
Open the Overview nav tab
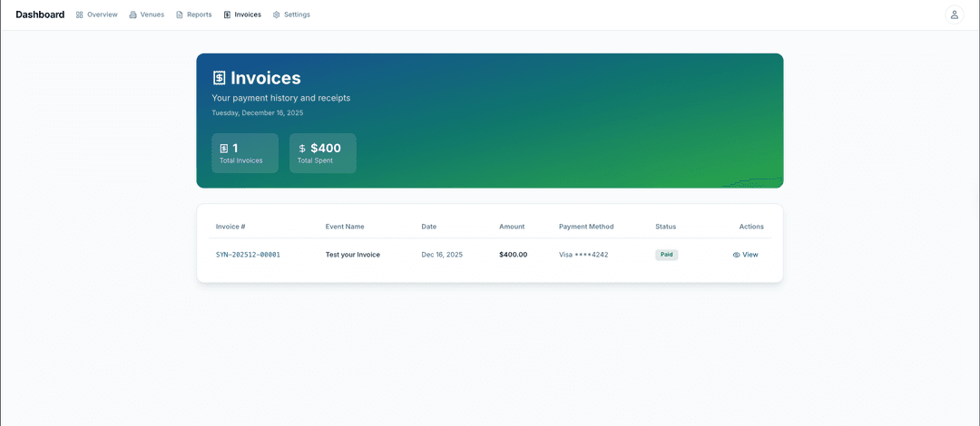point(97,15)
